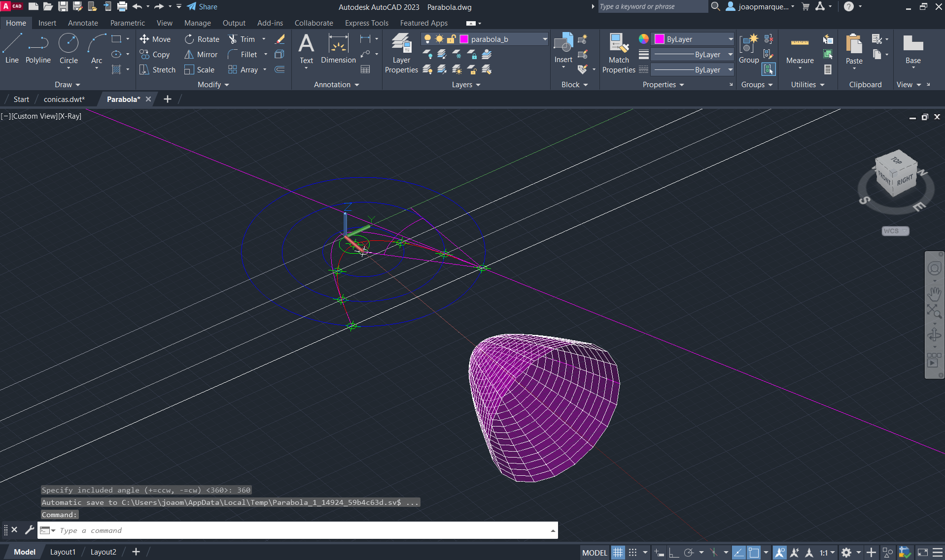Toggle ortho mode in status bar
This screenshot has height=560, width=945.
tap(673, 553)
